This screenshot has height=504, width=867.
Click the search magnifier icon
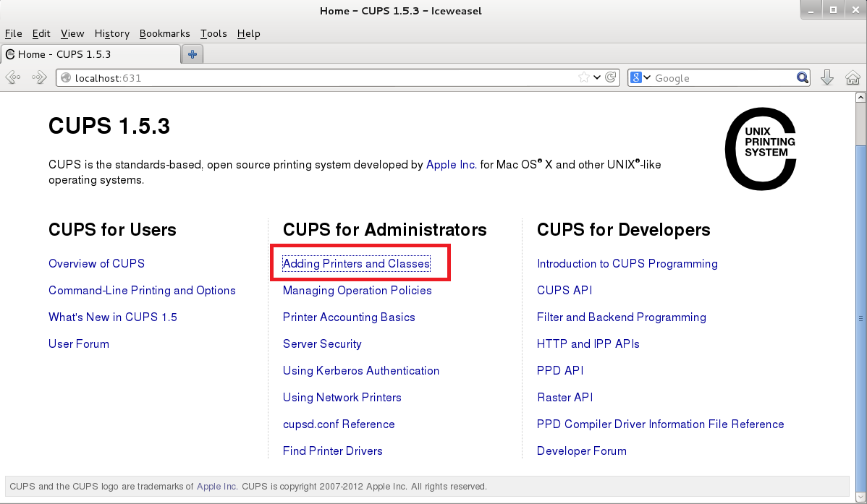[x=803, y=78]
